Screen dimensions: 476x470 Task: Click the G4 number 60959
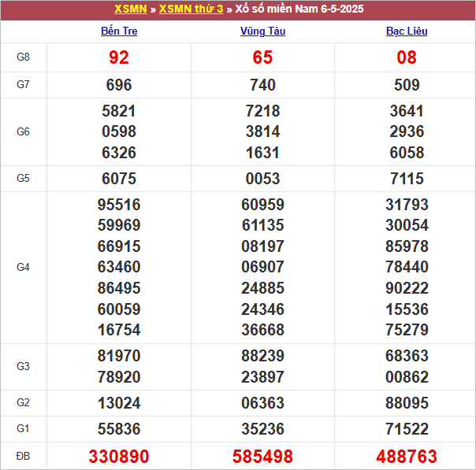[263, 205]
